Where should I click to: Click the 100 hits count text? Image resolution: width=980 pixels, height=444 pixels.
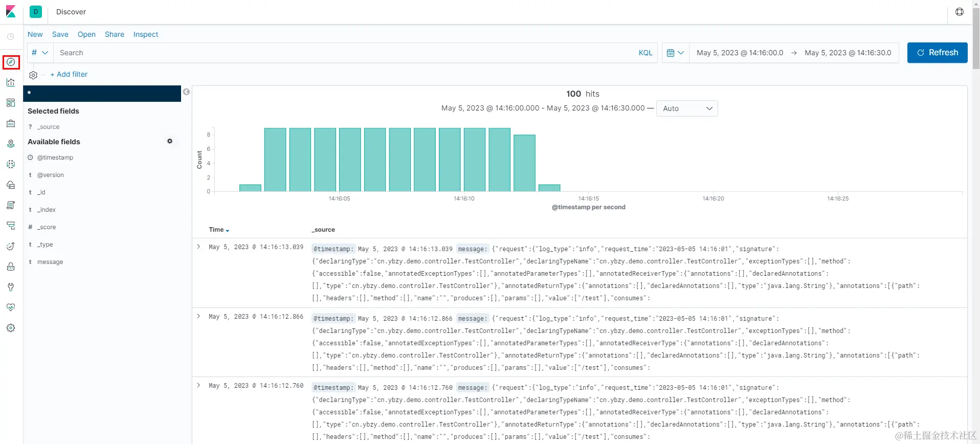(583, 94)
